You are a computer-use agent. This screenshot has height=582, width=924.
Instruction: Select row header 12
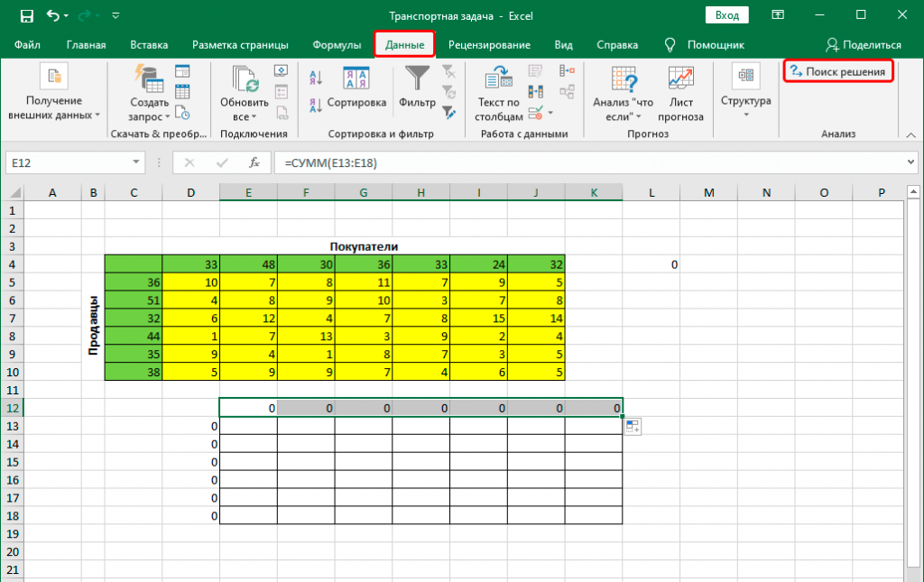(x=13, y=408)
